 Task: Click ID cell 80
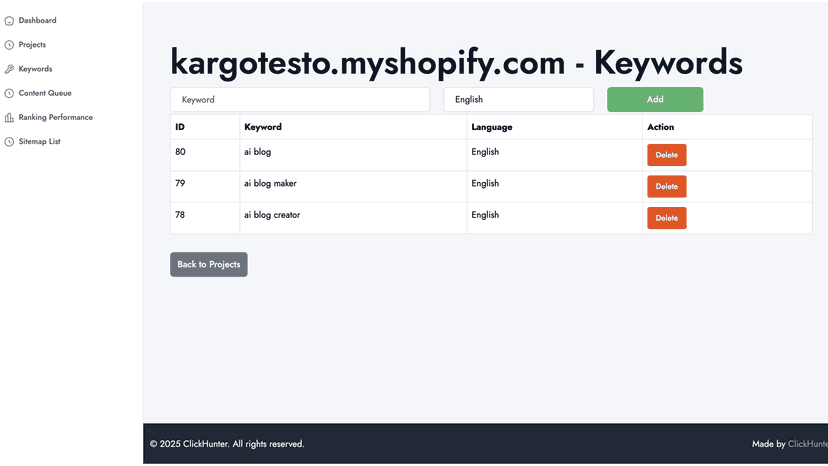click(x=205, y=155)
